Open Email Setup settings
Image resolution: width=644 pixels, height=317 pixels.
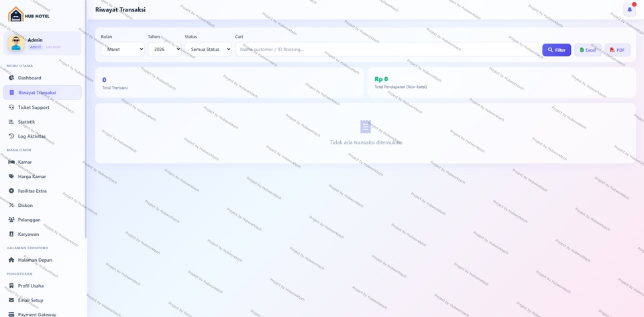coord(42,300)
